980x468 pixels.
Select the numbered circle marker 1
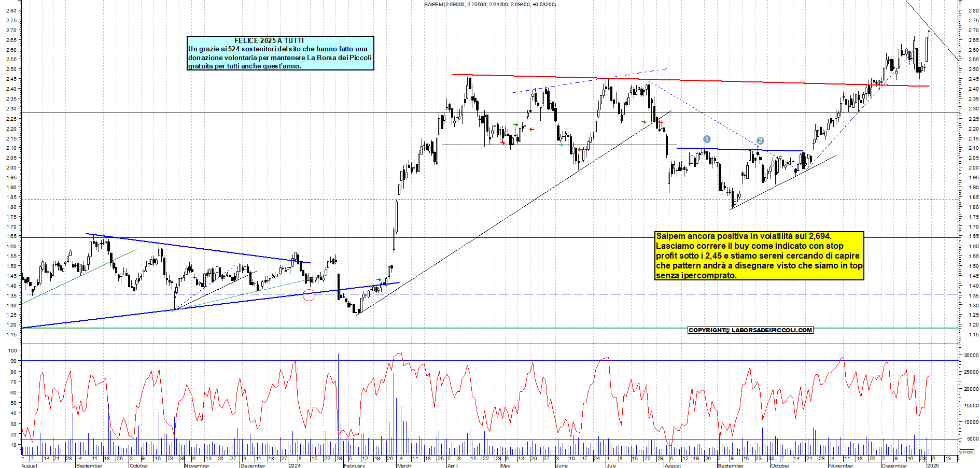pos(707,139)
